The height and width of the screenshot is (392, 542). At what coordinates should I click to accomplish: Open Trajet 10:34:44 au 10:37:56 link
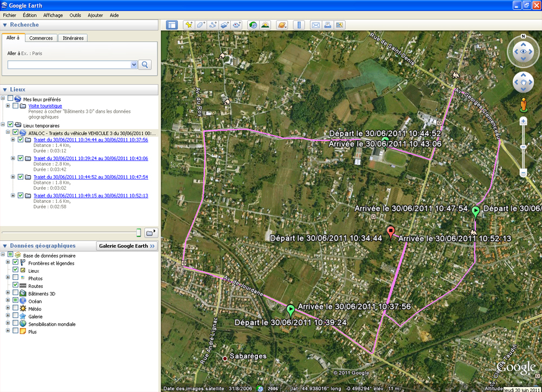pyautogui.click(x=91, y=140)
